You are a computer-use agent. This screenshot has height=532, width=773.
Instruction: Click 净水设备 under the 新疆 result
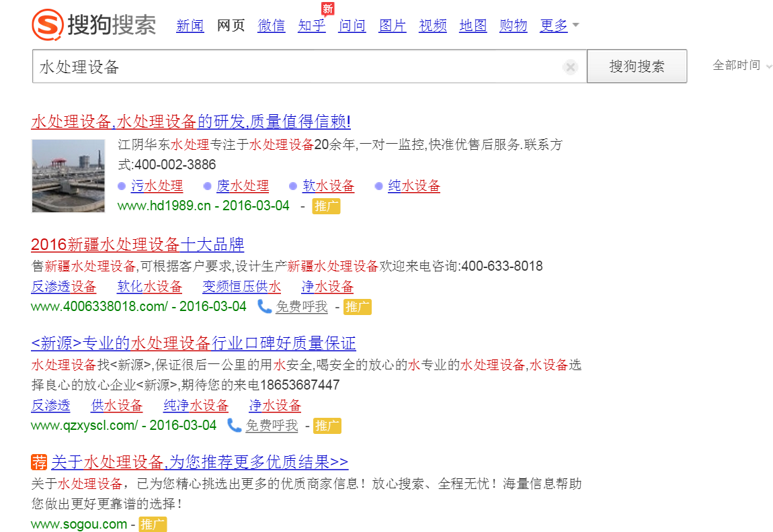tap(328, 287)
